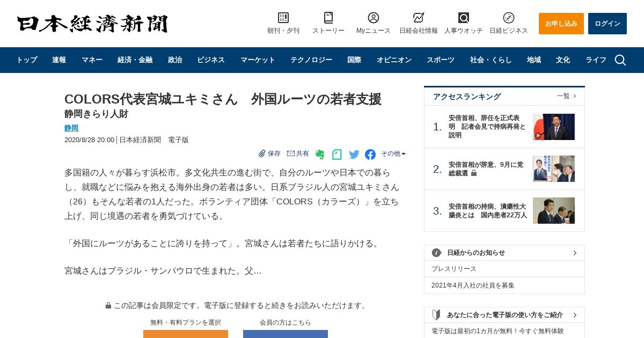Open 日経会社情報 chart icon
Viewport: 644px width, 338px height.
point(419,18)
